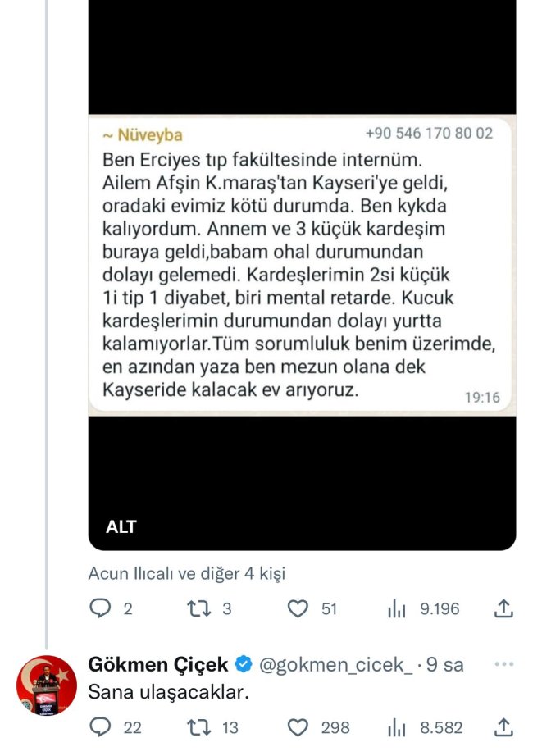
Task: Like the reply with 298 likes
Action: pos(298,727)
